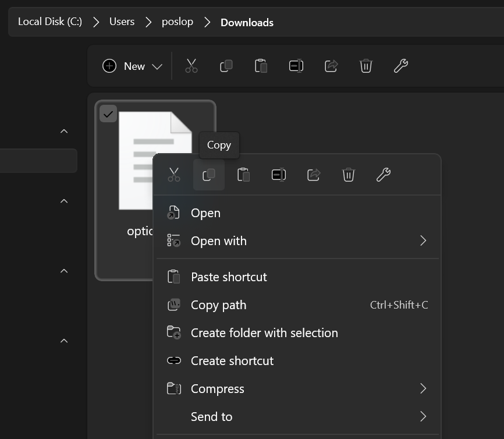
Task: Choose the Rename icon in the context menu
Action: [279, 174]
